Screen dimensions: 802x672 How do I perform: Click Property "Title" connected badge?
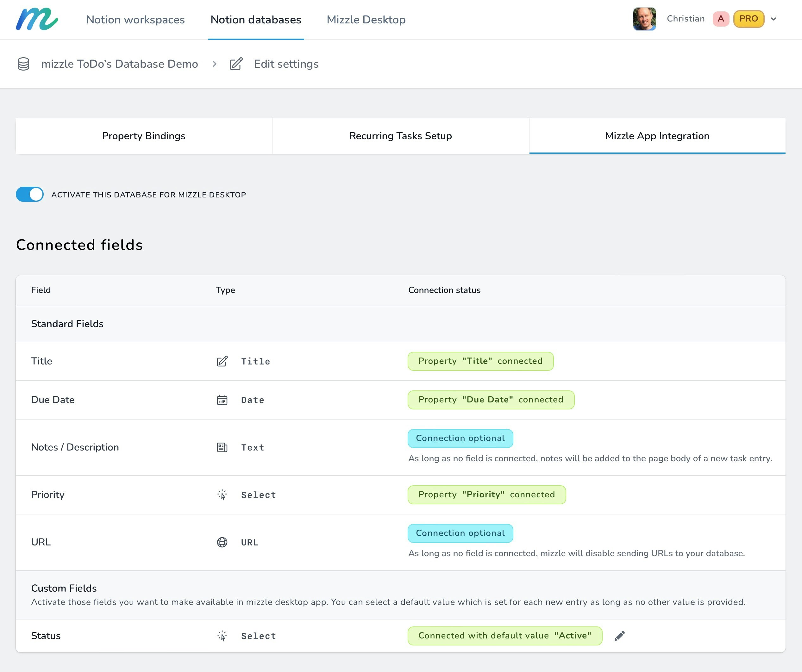[x=480, y=361]
